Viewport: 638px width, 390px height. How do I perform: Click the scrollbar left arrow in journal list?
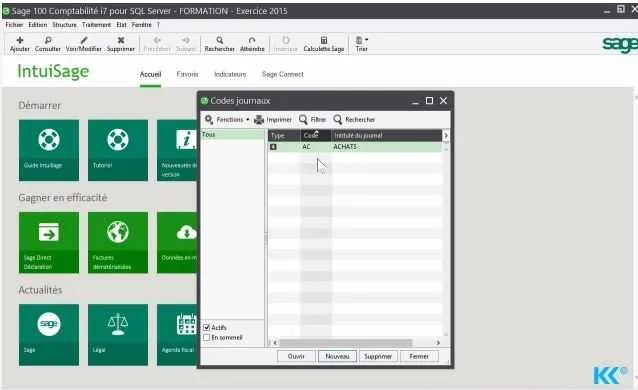pos(275,343)
